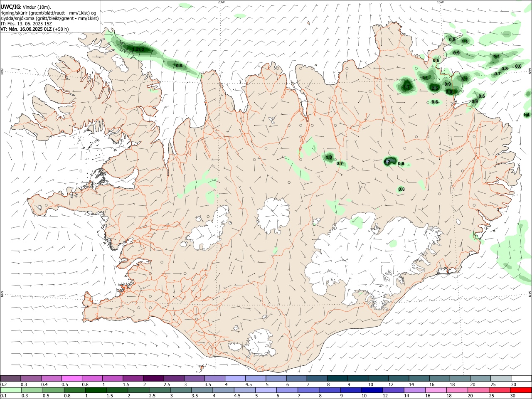This screenshot has height=399, width=532.
Task: Select the 6 swatch in upper legend row
Action: (296, 378)
